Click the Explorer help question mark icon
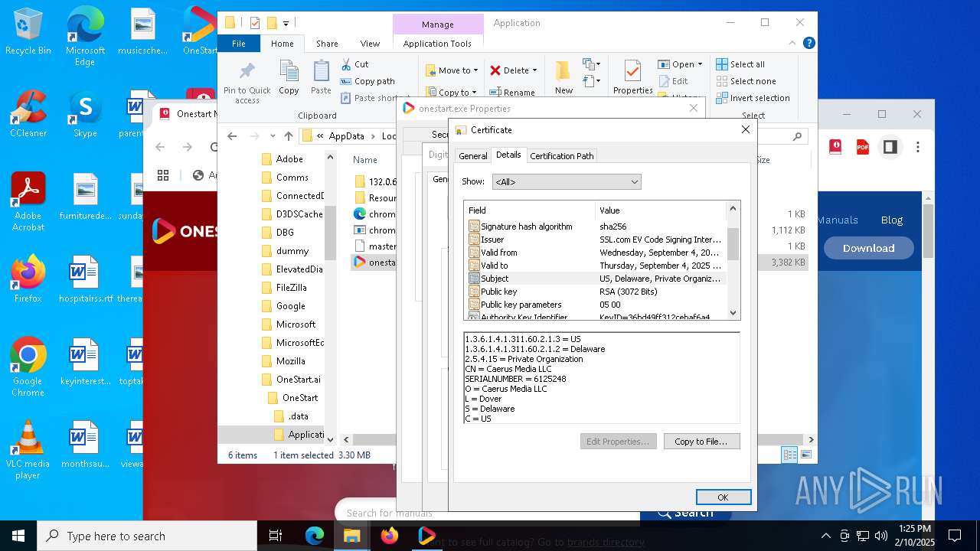980x551 pixels. (808, 44)
